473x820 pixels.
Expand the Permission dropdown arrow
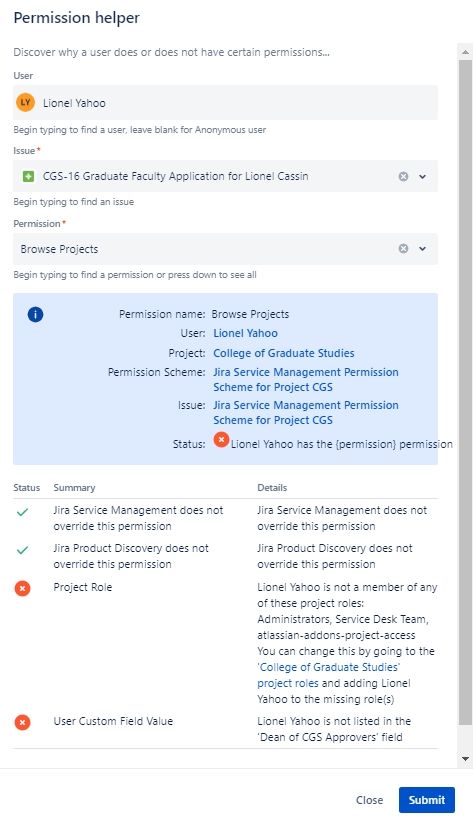click(x=422, y=249)
